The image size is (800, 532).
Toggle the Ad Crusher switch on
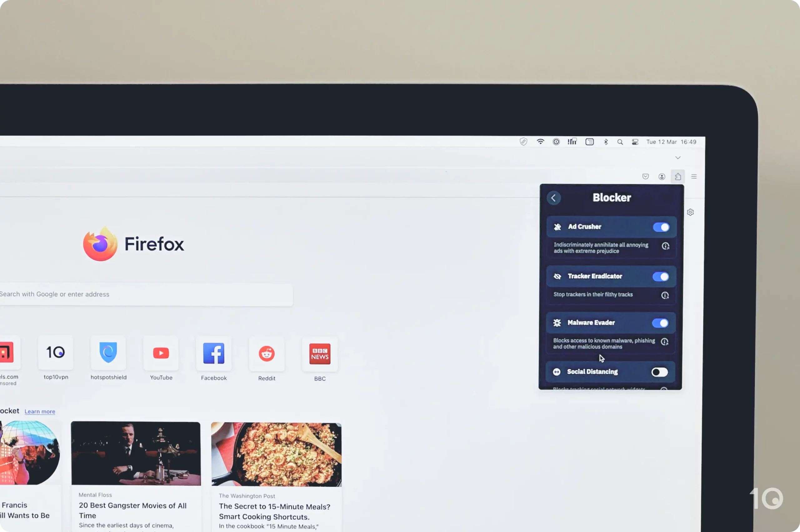661,227
